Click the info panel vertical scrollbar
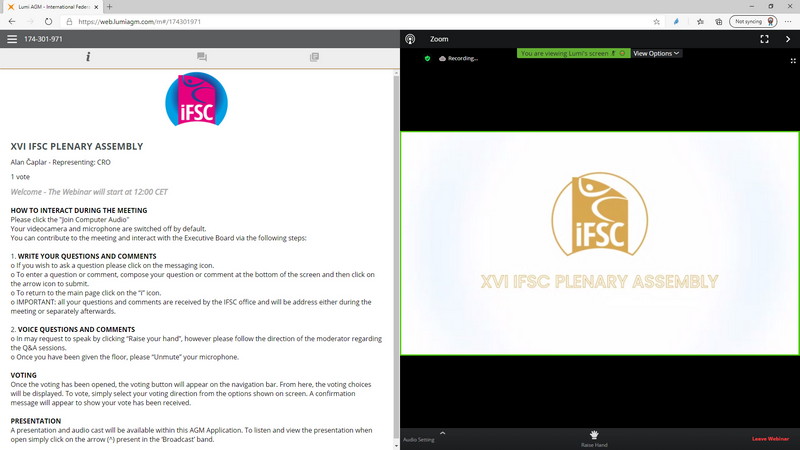 [396, 255]
